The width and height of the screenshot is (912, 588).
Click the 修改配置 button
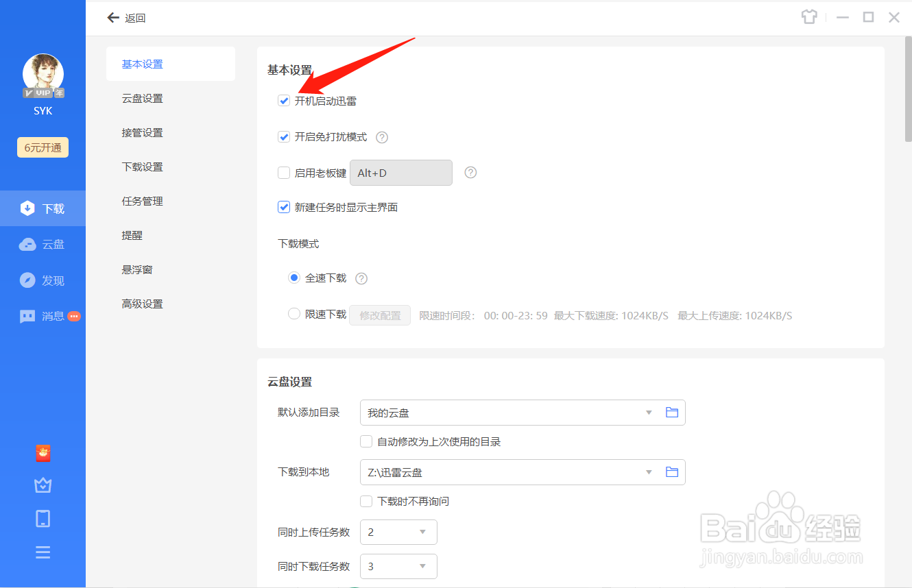(380, 315)
